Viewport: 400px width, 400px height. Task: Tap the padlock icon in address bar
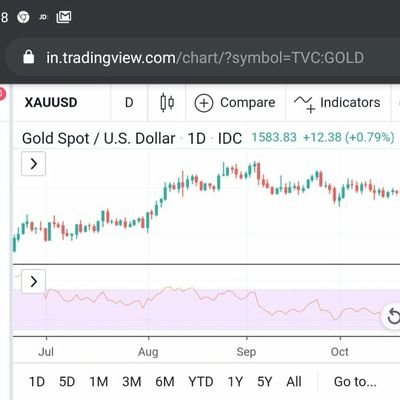tap(29, 57)
